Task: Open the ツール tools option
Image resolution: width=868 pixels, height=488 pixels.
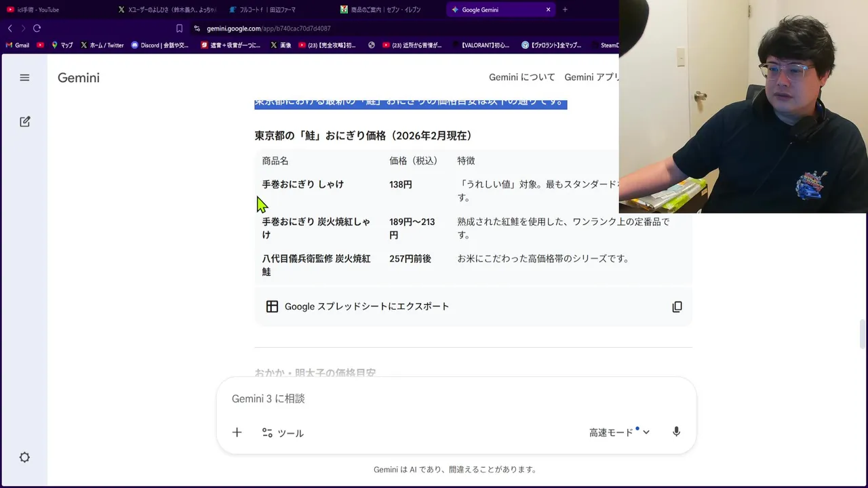Action: pyautogui.click(x=283, y=433)
